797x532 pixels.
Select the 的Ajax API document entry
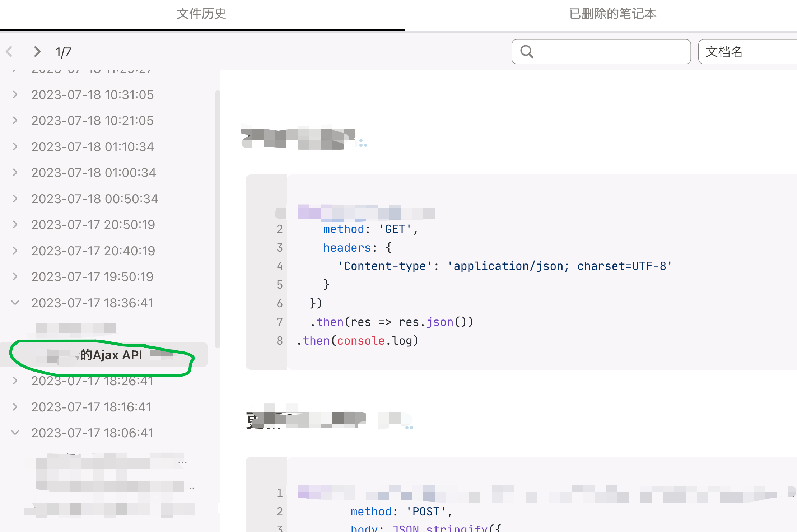tap(111, 355)
